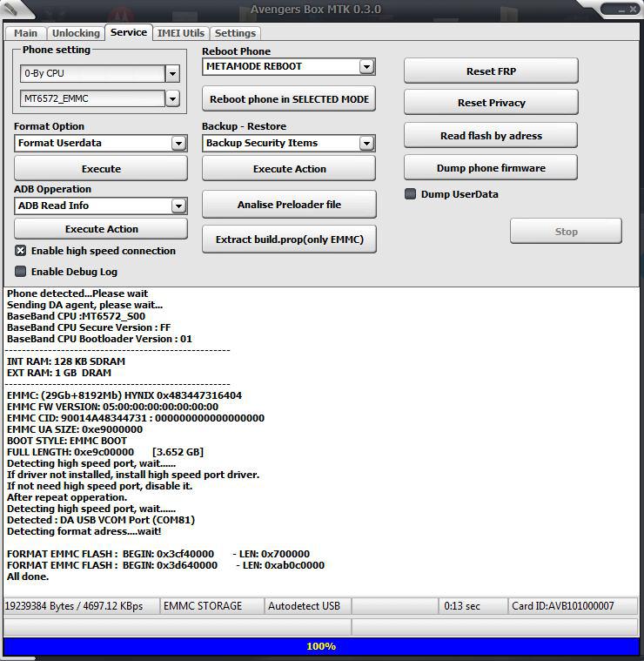The image size is (644, 661).
Task: Enable the Debug Log checkbox
Action: click(x=20, y=272)
